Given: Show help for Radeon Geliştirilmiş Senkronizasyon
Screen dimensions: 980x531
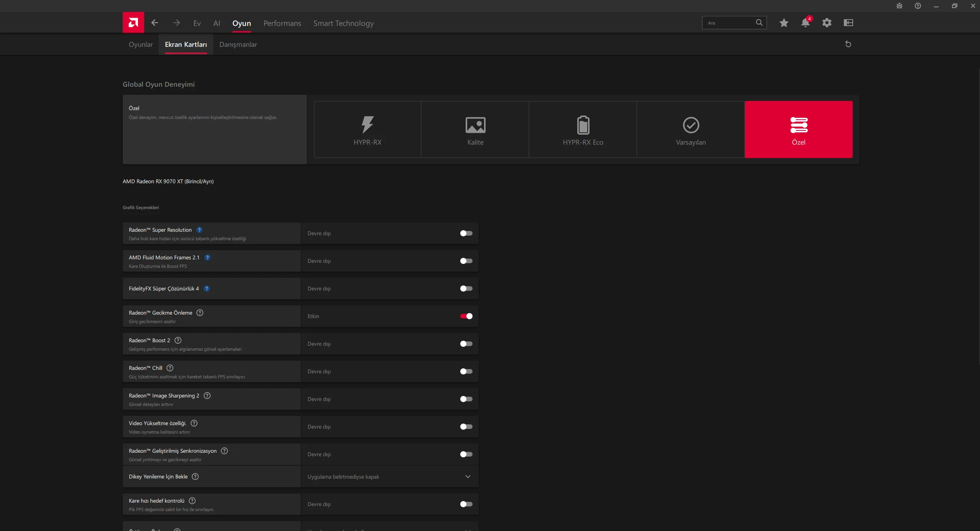Looking at the screenshot, I should point(224,451).
